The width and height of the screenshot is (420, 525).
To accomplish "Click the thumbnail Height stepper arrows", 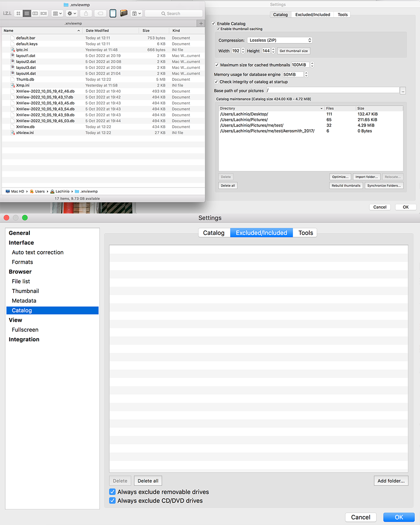I will click(x=273, y=51).
